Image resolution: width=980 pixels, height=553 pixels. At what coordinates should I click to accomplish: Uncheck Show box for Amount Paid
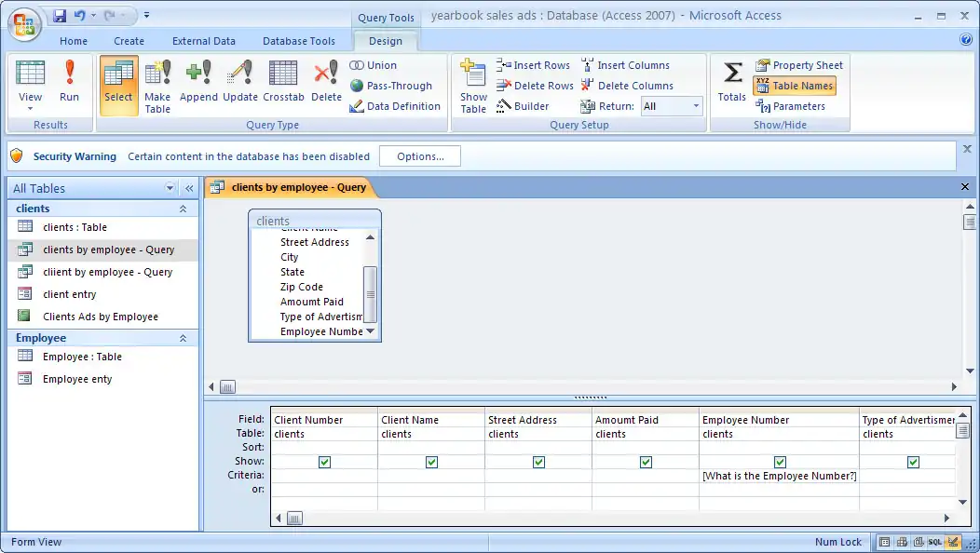click(x=646, y=462)
